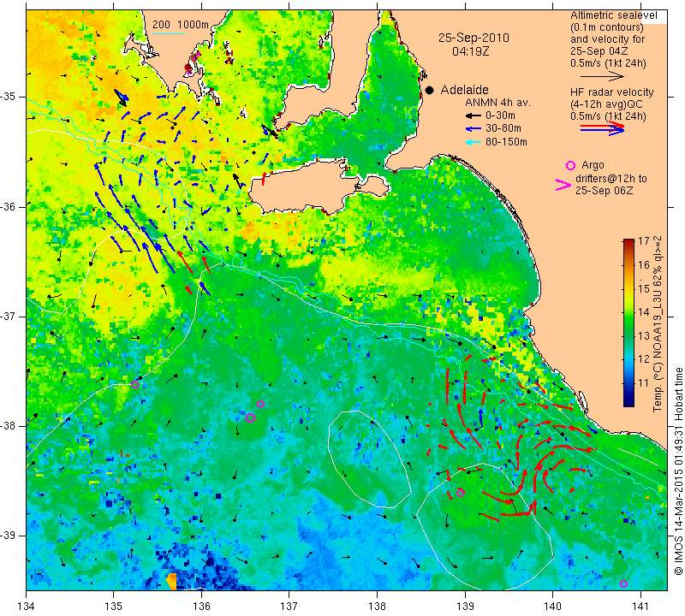Click the 'drifters@12h to' legend text

[x=611, y=179]
